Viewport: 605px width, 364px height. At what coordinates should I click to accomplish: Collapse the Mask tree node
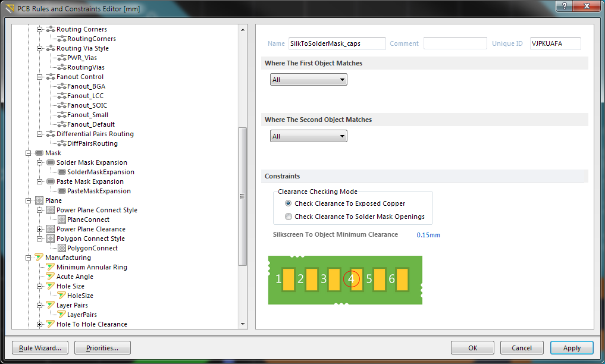pos(28,153)
